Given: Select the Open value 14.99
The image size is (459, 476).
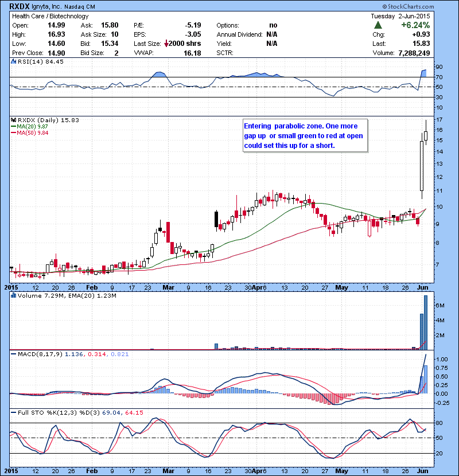Looking at the screenshot, I should [x=56, y=25].
